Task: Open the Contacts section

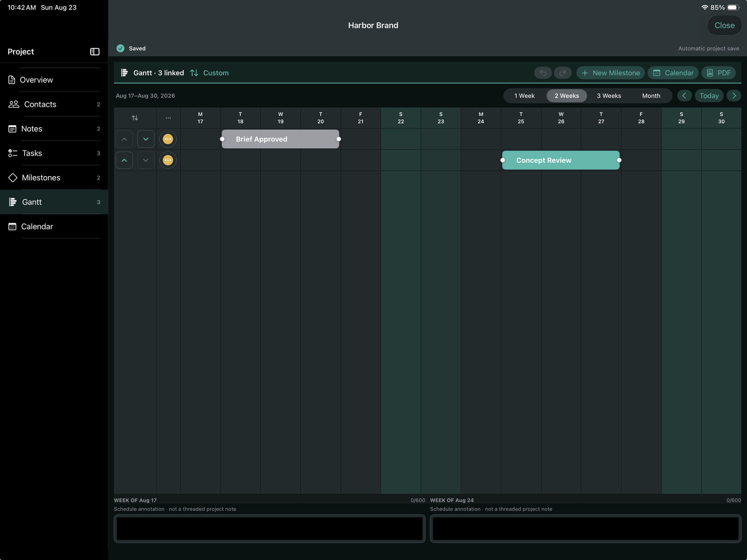Action: 54,104
